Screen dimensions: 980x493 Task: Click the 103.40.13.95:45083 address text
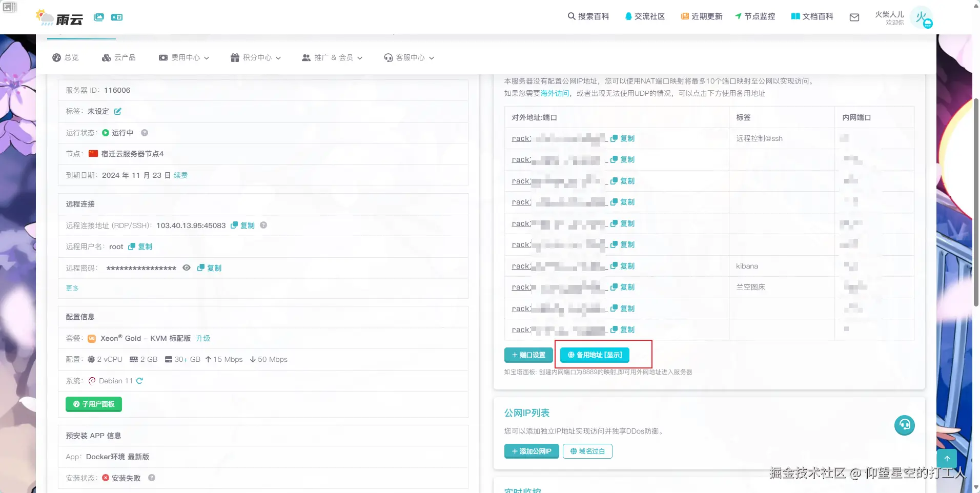pyautogui.click(x=191, y=225)
